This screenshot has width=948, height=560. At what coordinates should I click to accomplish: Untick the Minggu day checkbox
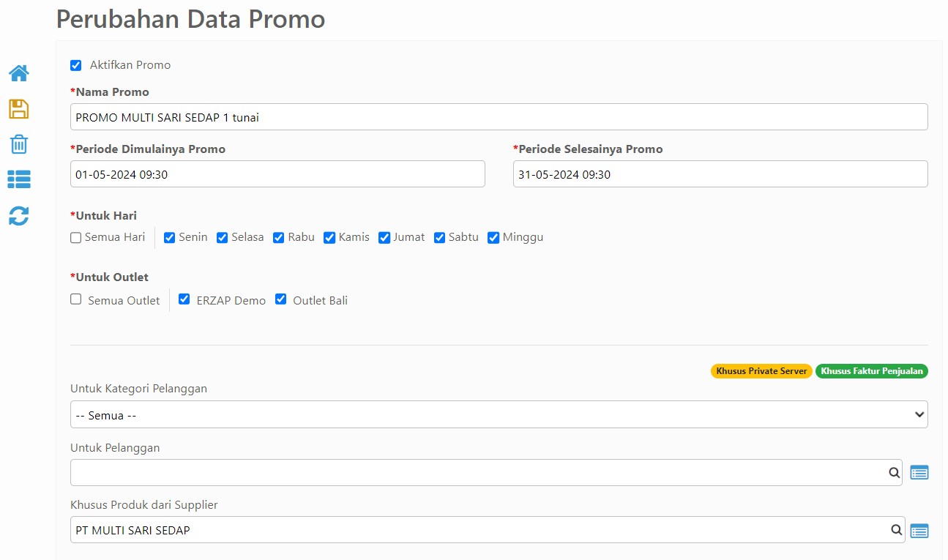(x=493, y=238)
